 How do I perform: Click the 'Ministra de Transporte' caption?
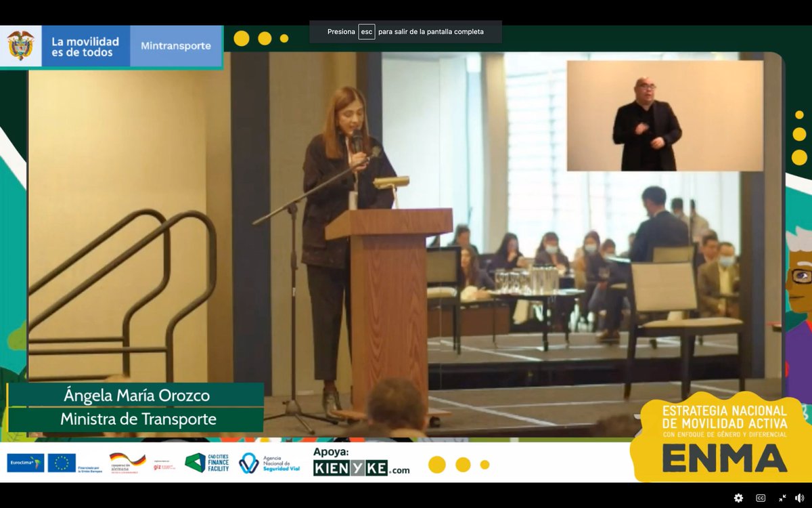tap(138, 419)
